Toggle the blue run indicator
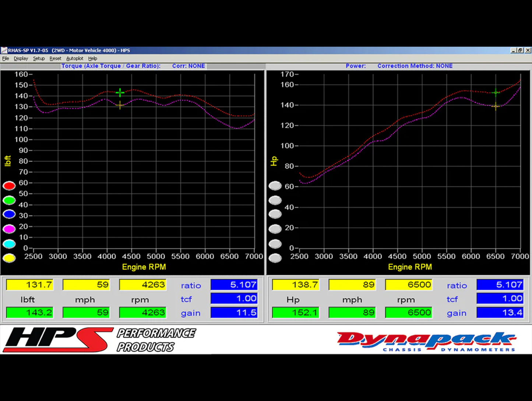The height and width of the screenshot is (401, 532). tap(9, 214)
